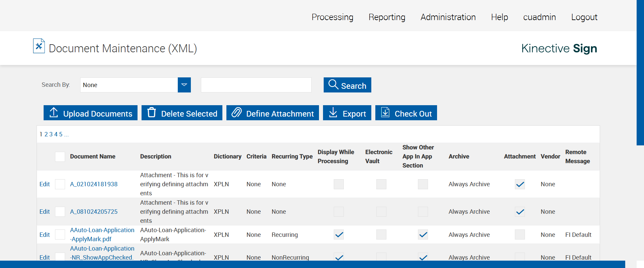Toggle Display While Processing for AAuto-Loan-Application-ApplyMark

tap(339, 234)
